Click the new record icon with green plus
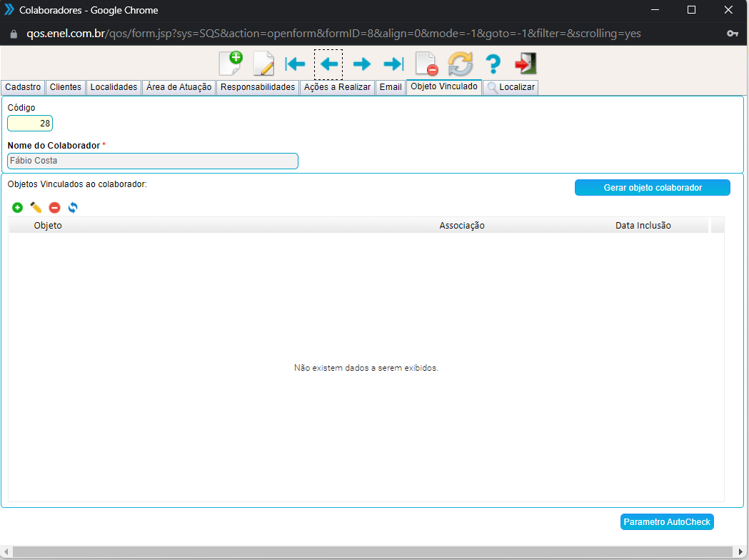Screen dimensions: 749x560 [230, 64]
